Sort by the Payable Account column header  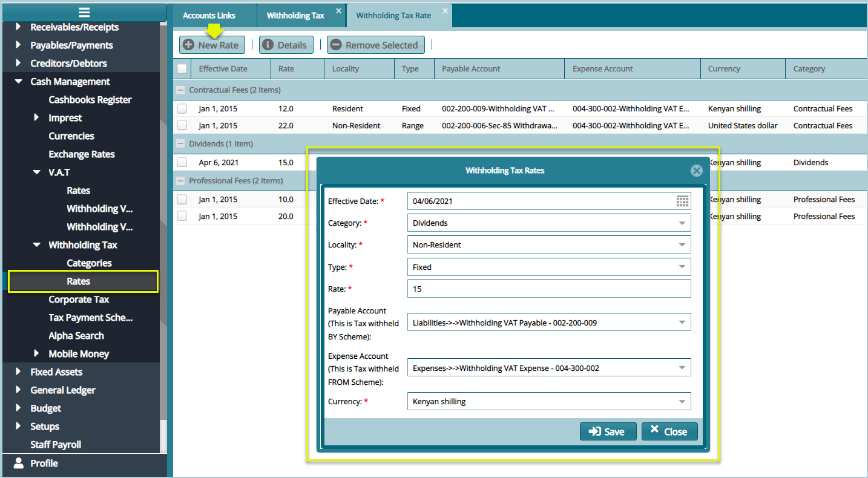[499, 69]
